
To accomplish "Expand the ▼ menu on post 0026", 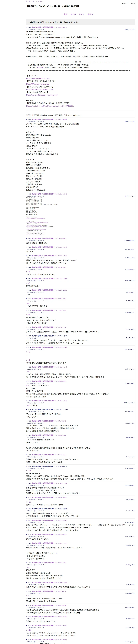I will click(27, 520).
